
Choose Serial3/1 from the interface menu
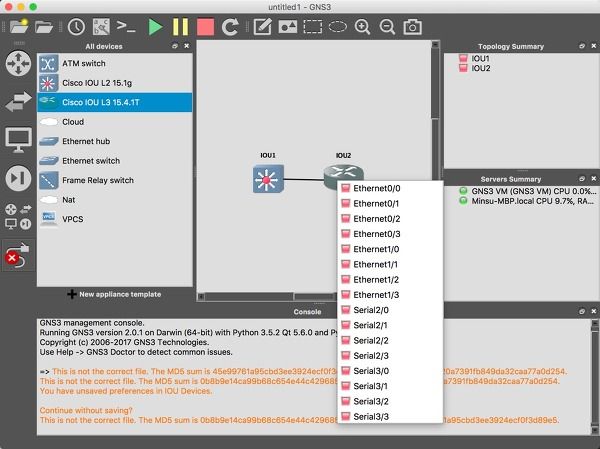click(390, 386)
